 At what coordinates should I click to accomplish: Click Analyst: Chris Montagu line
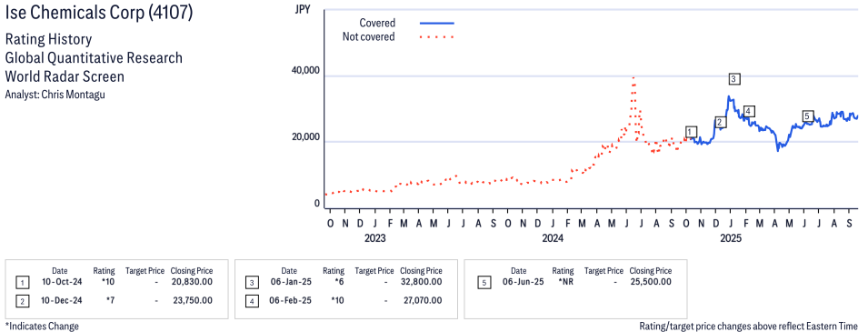coord(55,95)
